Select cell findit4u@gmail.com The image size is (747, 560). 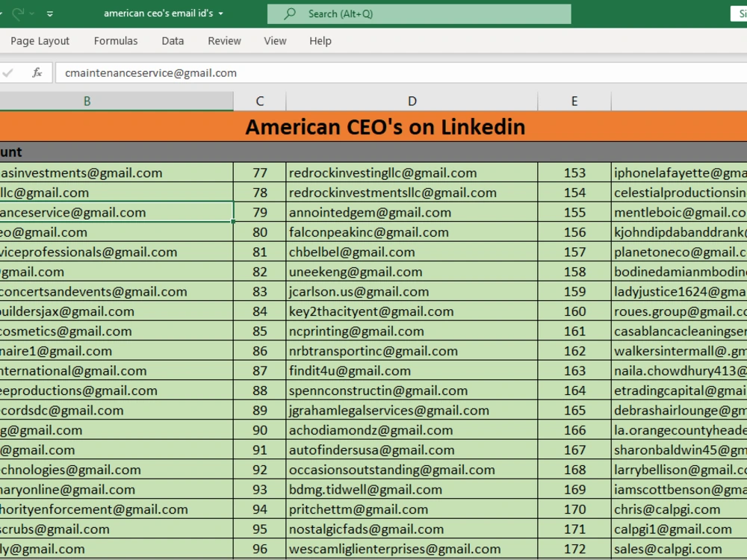pyautogui.click(x=412, y=370)
